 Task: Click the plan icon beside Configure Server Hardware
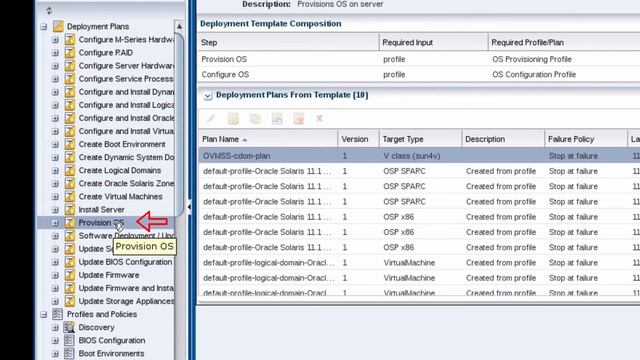pyautogui.click(x=70, y=66)
